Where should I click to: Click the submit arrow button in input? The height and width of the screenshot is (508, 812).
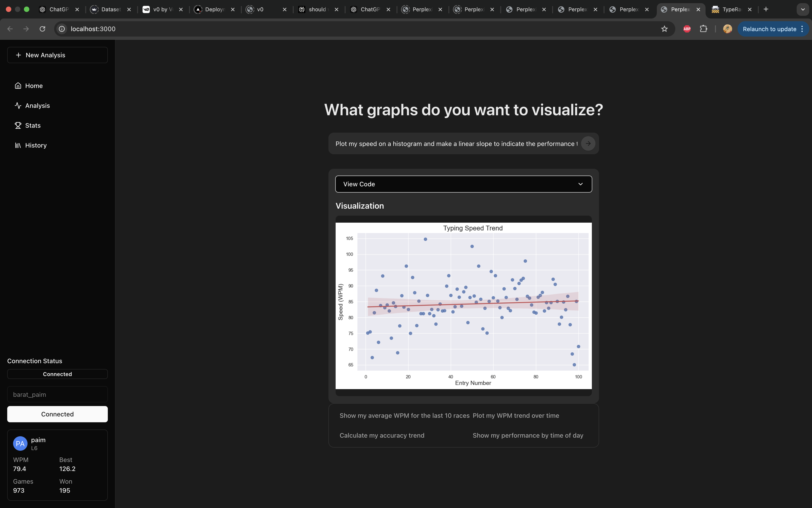pos(588,143)
